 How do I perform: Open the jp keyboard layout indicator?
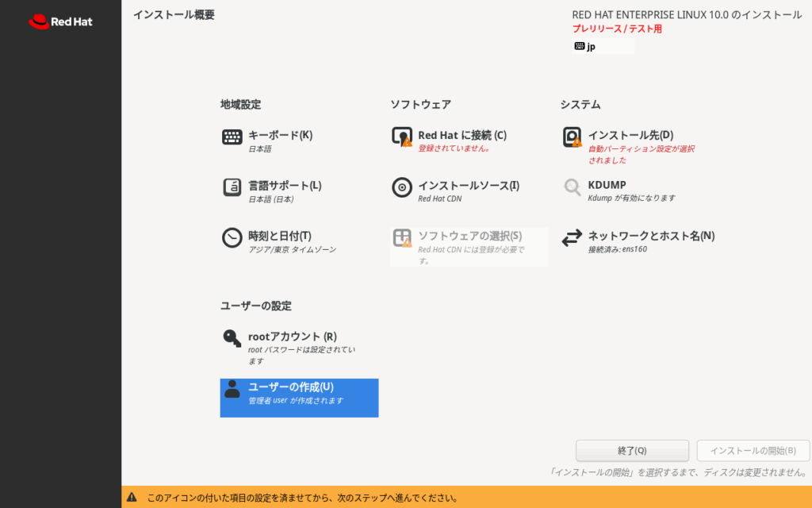(x=603, y=47)
